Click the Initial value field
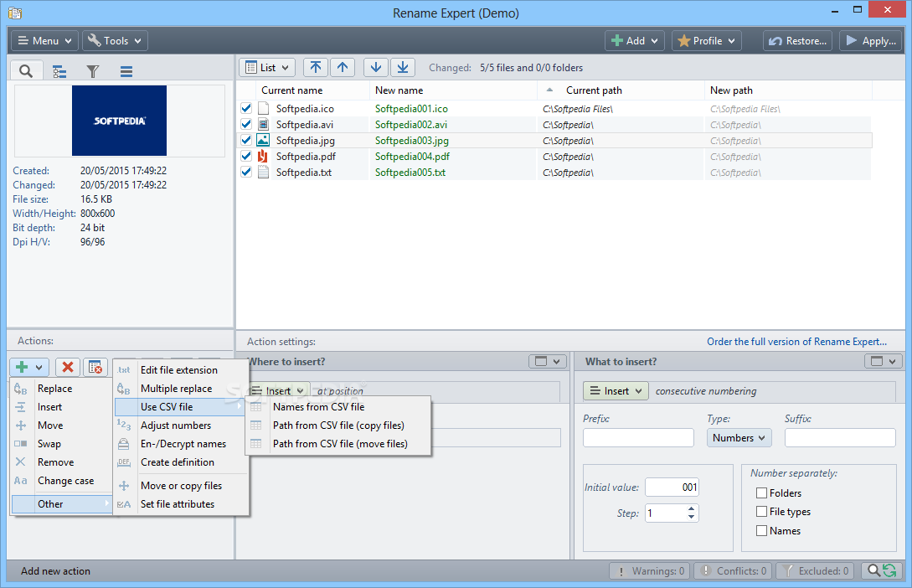The height and width of the screenshot is (588, 912). (x=672, y=487)
